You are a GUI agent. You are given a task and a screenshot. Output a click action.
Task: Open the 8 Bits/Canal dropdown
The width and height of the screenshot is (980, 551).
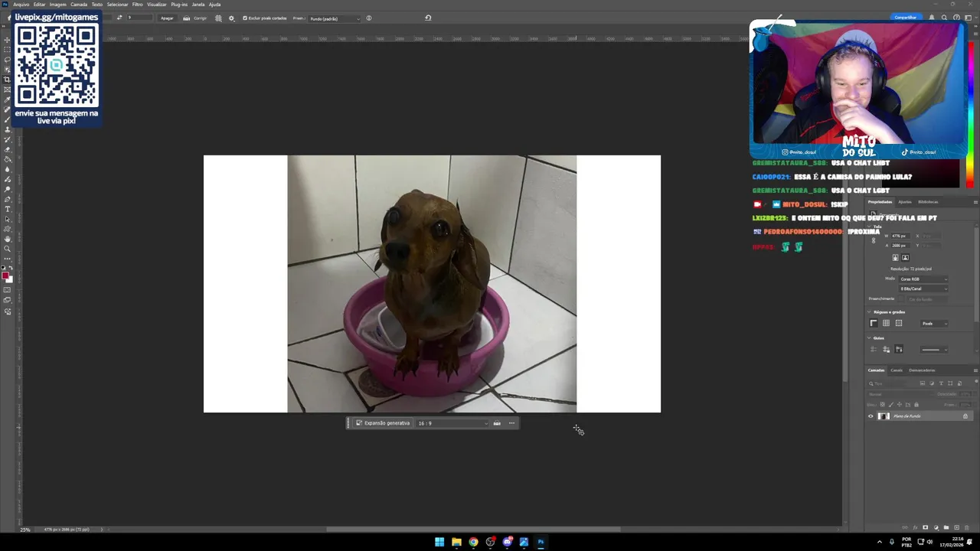923,289
